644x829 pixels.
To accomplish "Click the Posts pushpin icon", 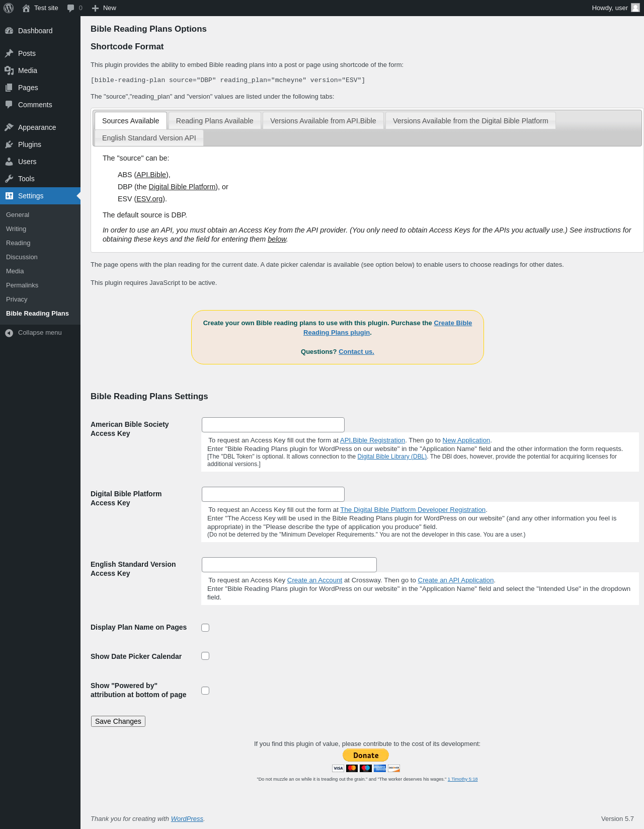I will (x=9, y=53).
